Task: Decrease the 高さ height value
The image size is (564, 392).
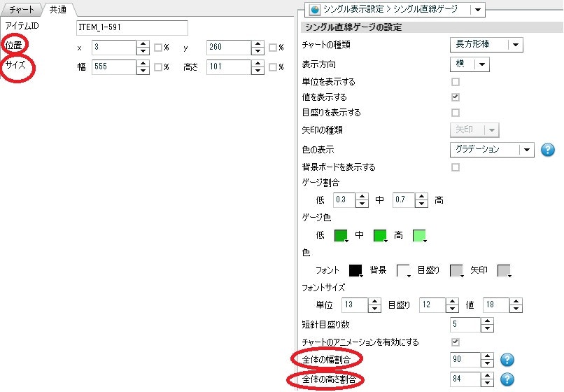Action: (258, 71)
